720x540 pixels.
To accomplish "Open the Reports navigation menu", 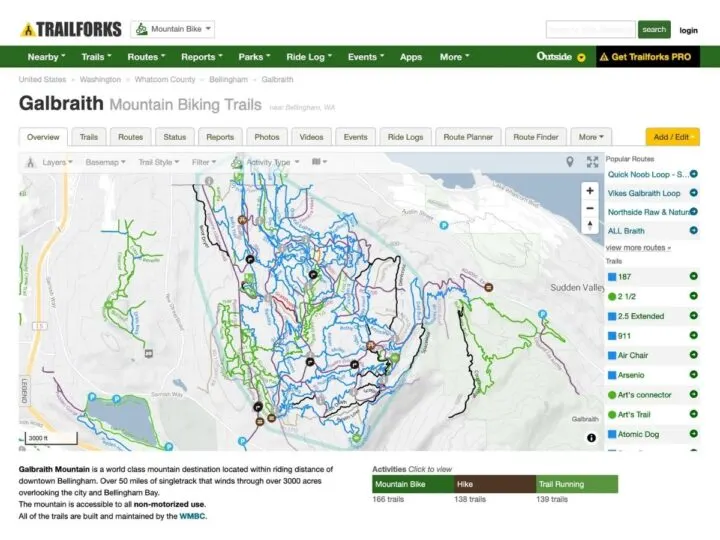I will click(x=202, y=57).
